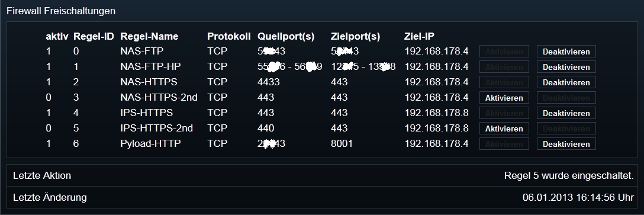Select the NAS-HTTPS rule name text
This screenshot has height=215, width=644.
pyautogui.click(x=149, y=82)
